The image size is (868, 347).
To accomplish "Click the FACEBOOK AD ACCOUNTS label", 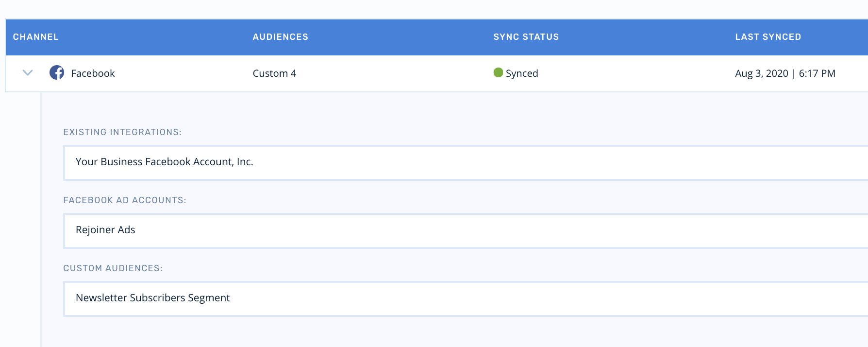I will 125,200.
